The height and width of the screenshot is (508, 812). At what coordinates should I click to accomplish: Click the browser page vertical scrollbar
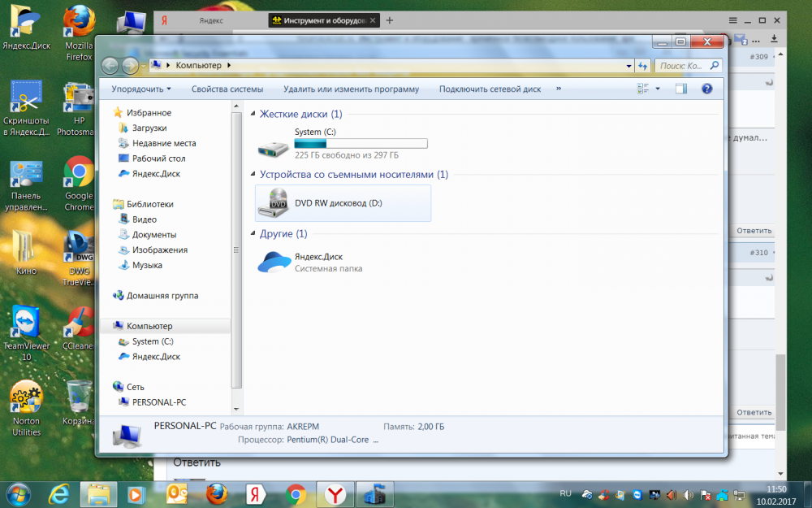click(x=780, y=393)
